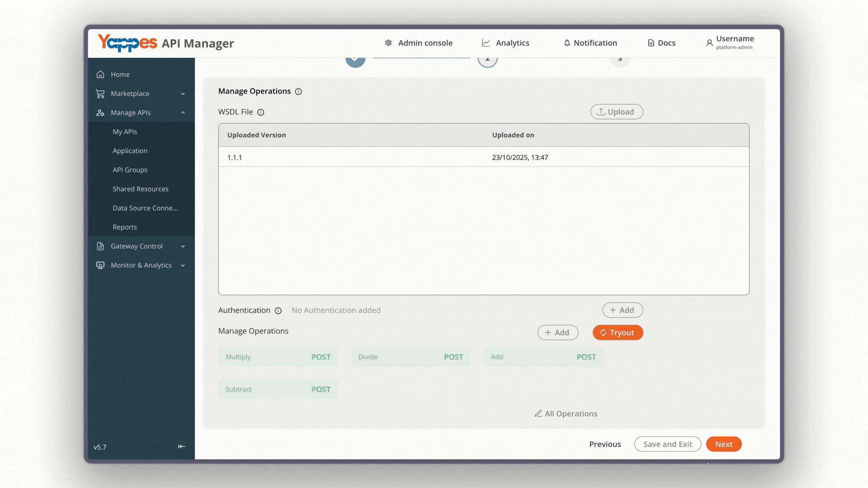Click info icon next to Manage Operations heading
868x488 pixels.
click(x=298, y=92)
